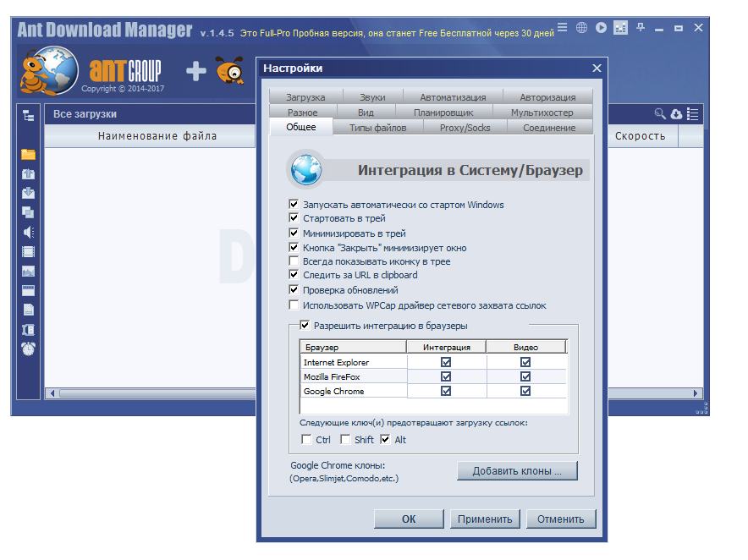Click the overlapping squares icon in sidebar
This screenshot has width=748, height=560.
[28, 212]
